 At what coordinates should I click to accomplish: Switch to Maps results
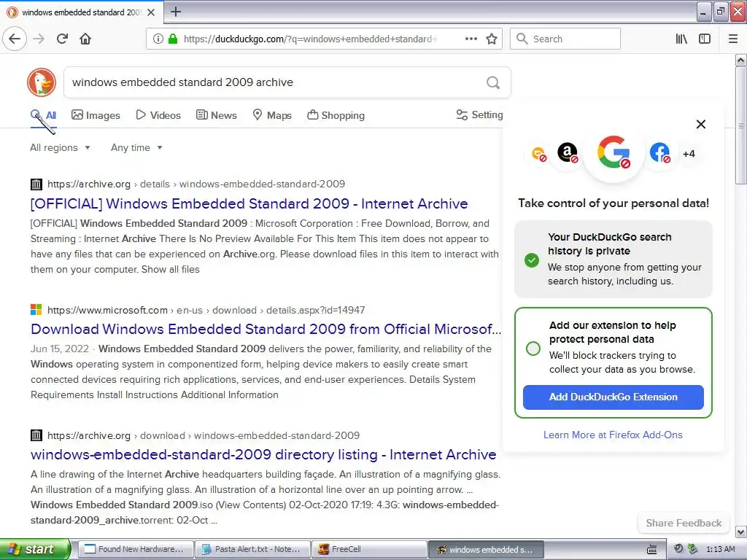pyautogui.click(x=272, y=115)
